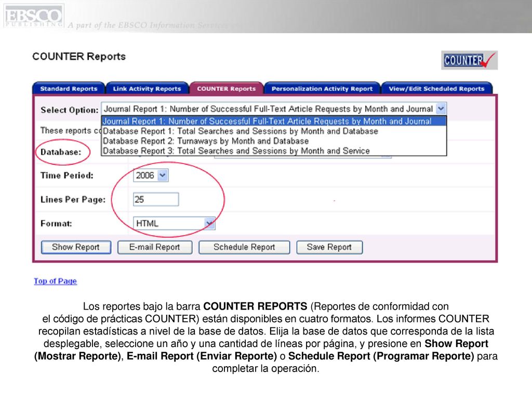Follow the Top of Page link
The height and width of the screenshot is (399, 532).
(55, 281)
